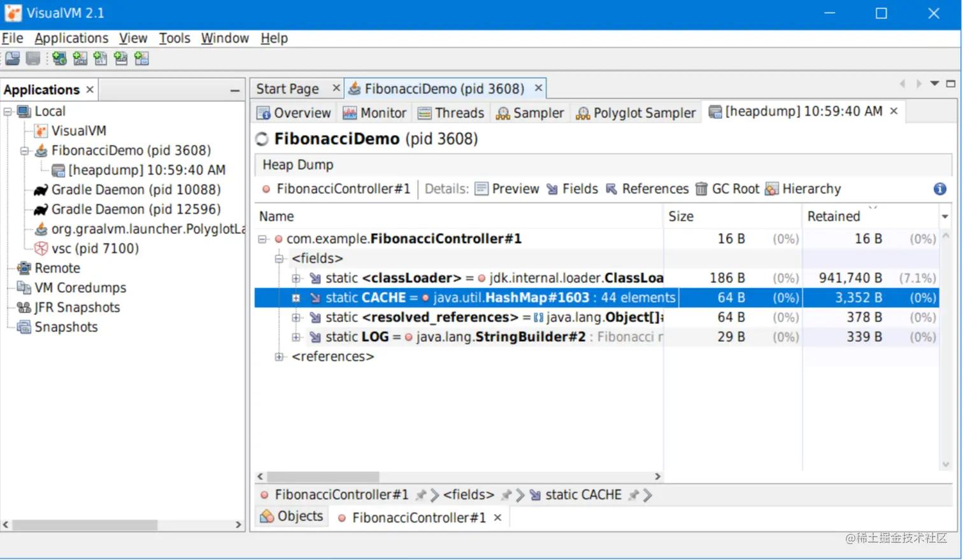The height and width of the screenshot is (560, 963).
Task: Close the [heapdump] 10:59:40 AM tab
Action: pos(894,111)
